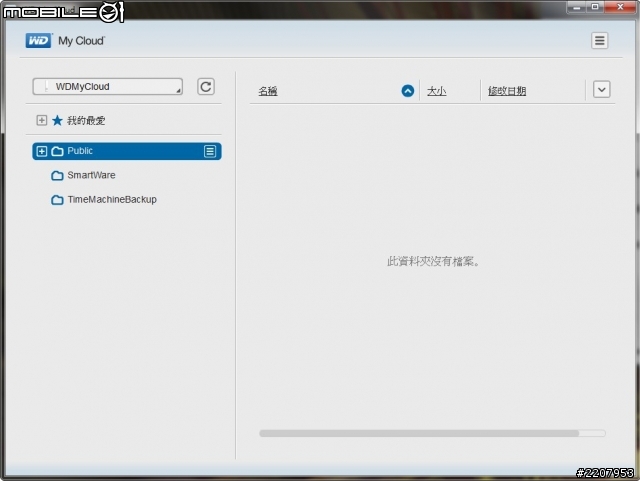Maximize the My Cloud window

[x=595, y=7]
